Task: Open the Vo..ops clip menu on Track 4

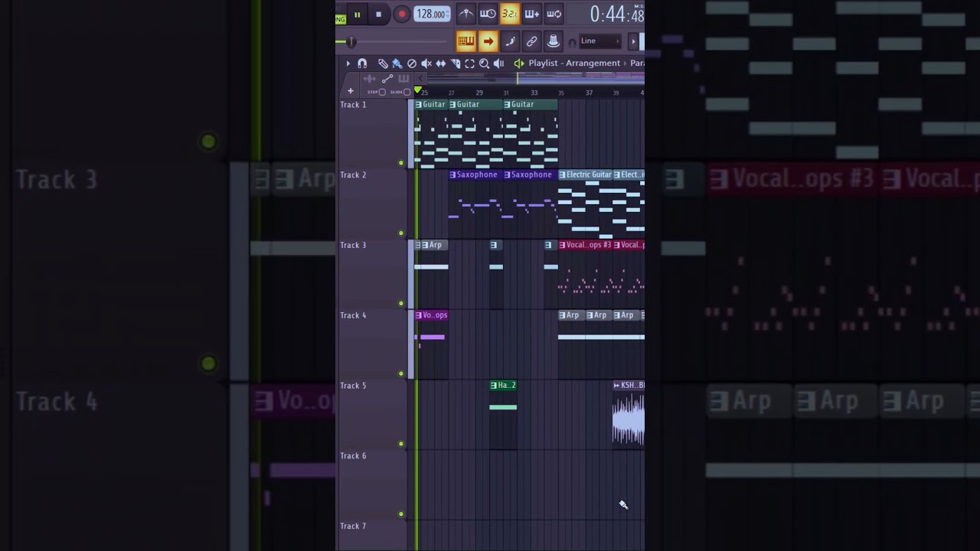Action: pyautogui.click(x=419, y=315)
